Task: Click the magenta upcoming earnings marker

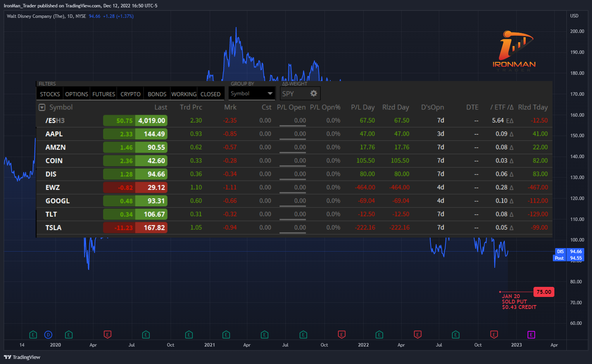Action: [531, 335]
